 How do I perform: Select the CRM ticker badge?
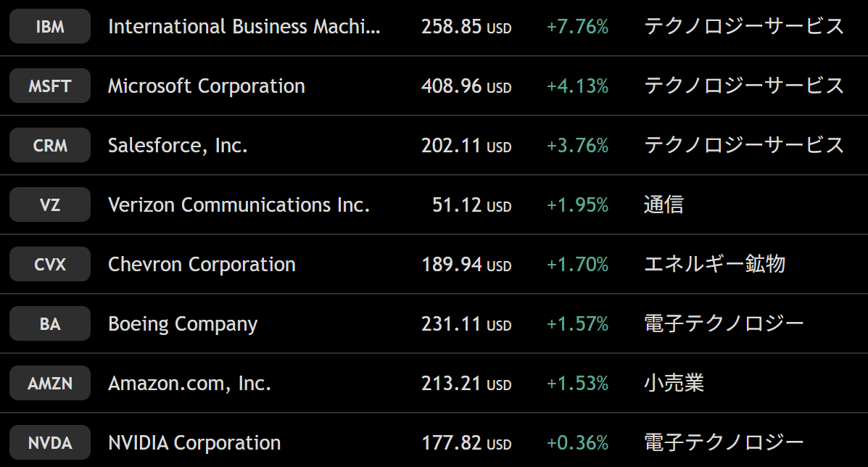coord(50,146)
